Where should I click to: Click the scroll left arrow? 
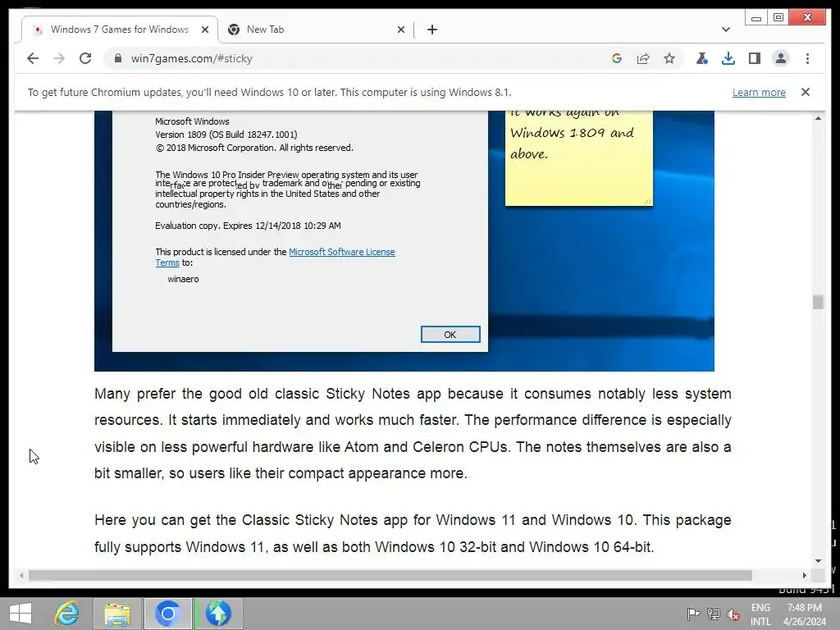point(21,575)
